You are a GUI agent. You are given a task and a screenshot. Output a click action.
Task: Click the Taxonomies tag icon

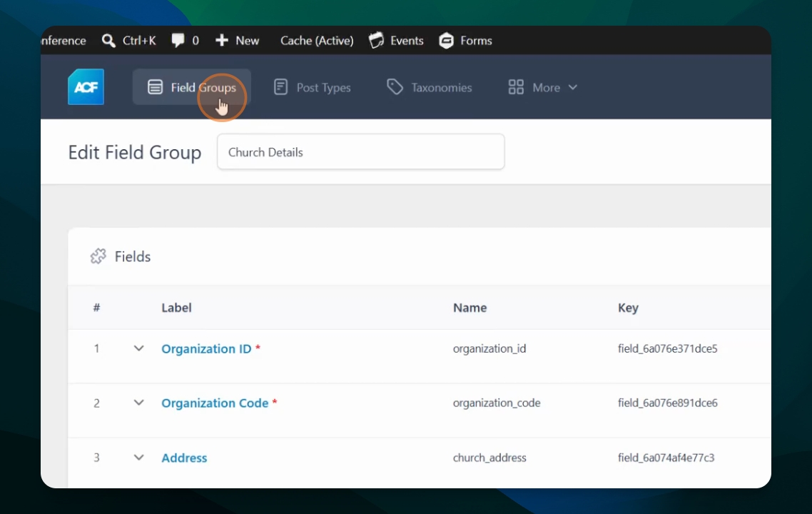[395, 87]
